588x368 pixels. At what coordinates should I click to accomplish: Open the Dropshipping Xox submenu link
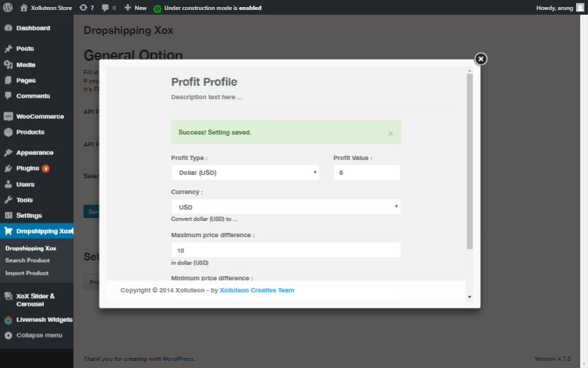(31, 248)
